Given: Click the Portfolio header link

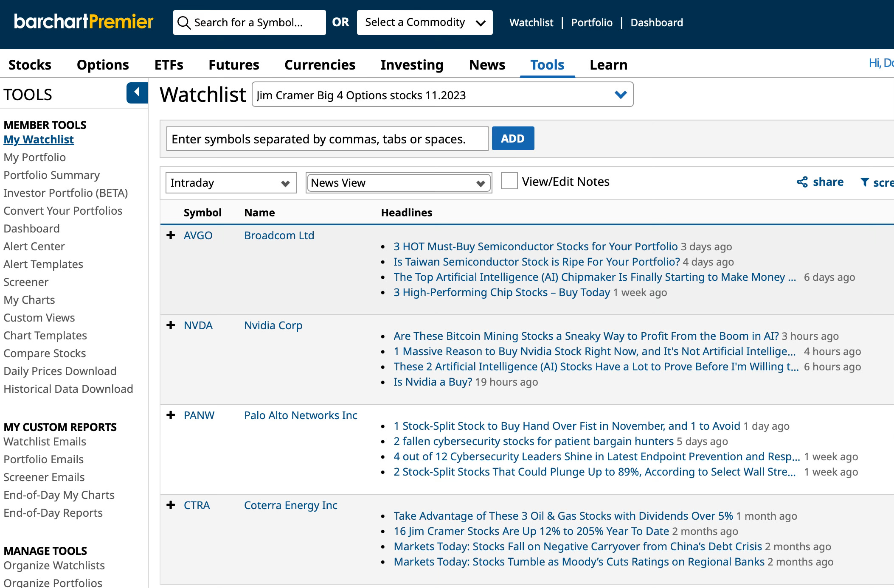Looking at the screenshot, I should point(592,22).
